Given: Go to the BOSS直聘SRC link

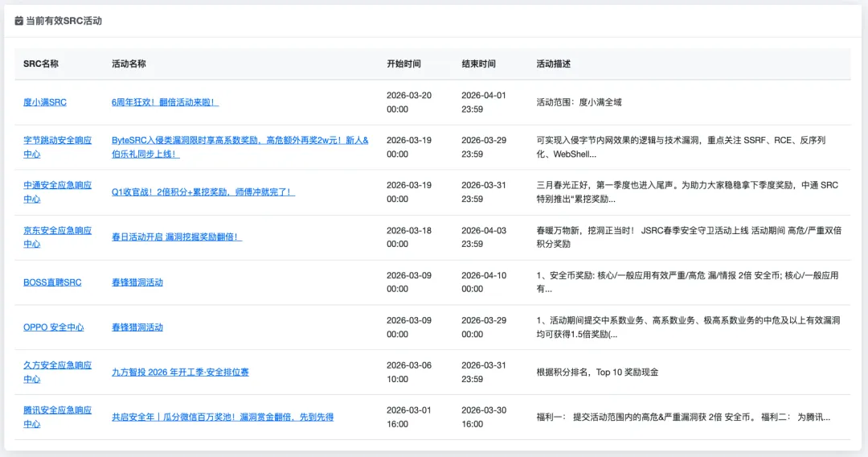Looking at the screenshot, I should pos(52,282).
